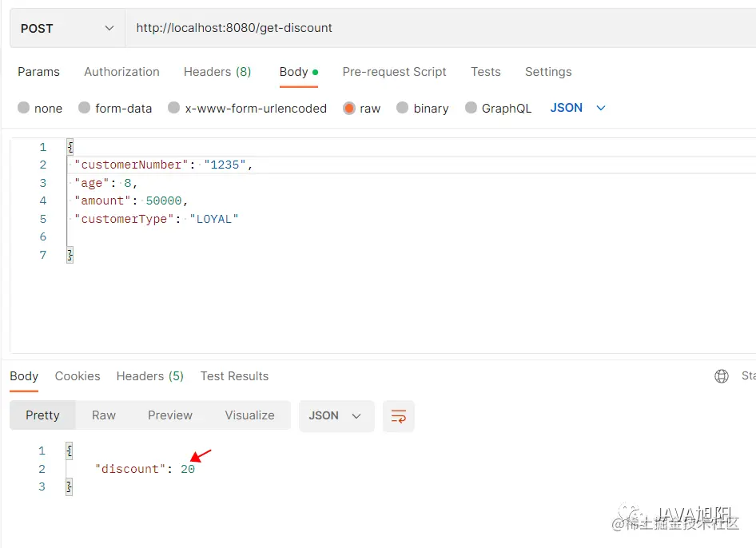Image resolution: width=756 pixels, height=548 pixels.
Task: Select the binary body type
Action: click(x=423, y=108)
